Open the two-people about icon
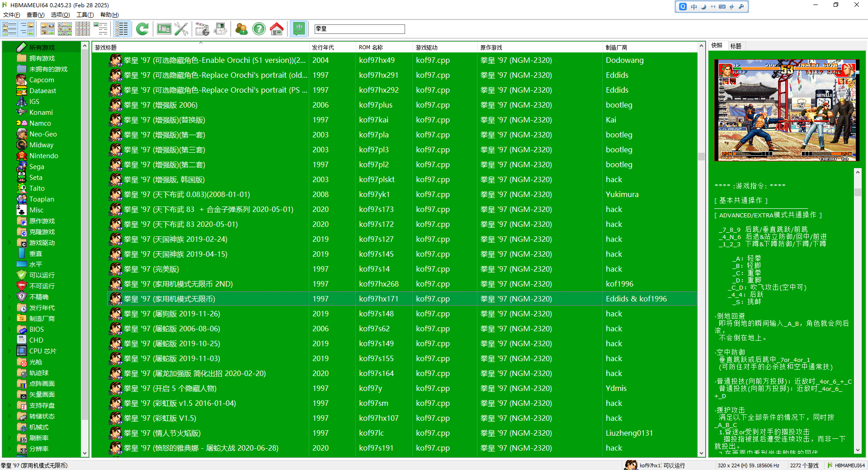The height and width of the screenshot is (470, 868). [241, 29]
